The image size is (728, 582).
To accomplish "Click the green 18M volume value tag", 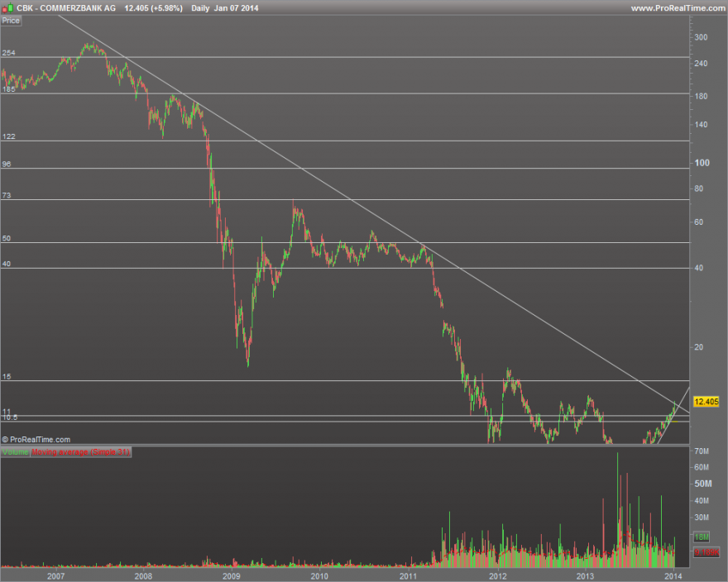I will 702,537.
